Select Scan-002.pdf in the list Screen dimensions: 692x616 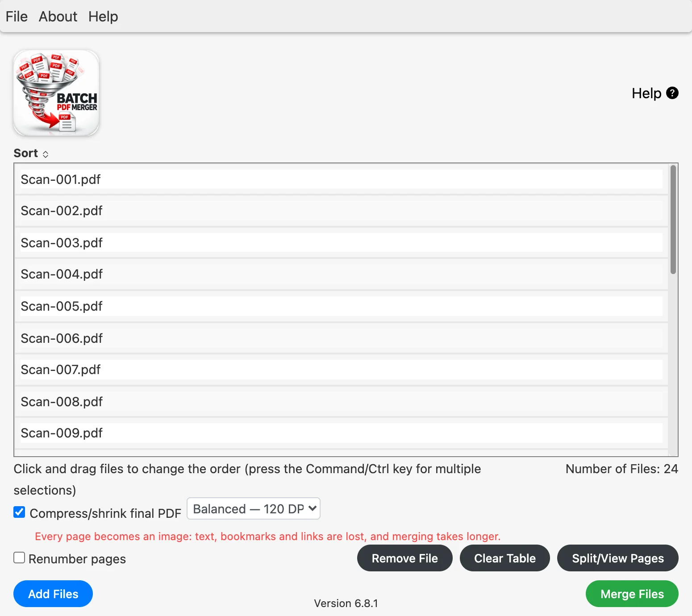pyautogui.click(x=342, y=211)
